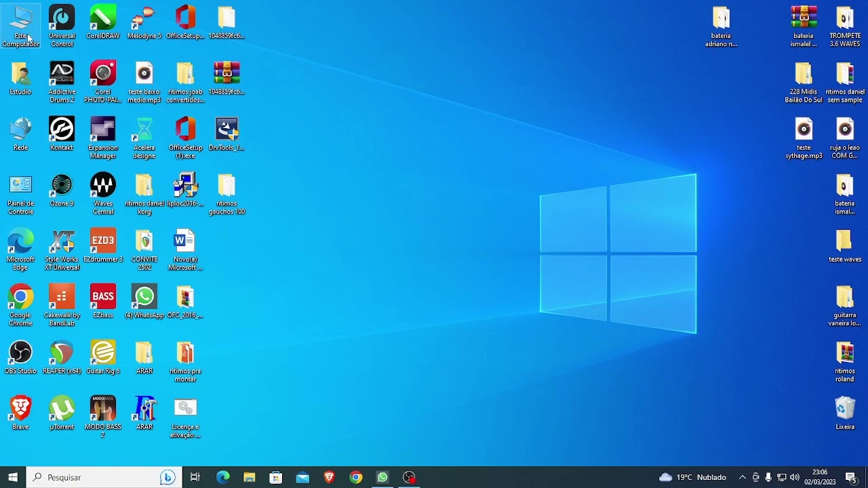The height and width of the screenshot is (488, 868).
Task: Select the bateria adriano folder
Action: [721, 26]
